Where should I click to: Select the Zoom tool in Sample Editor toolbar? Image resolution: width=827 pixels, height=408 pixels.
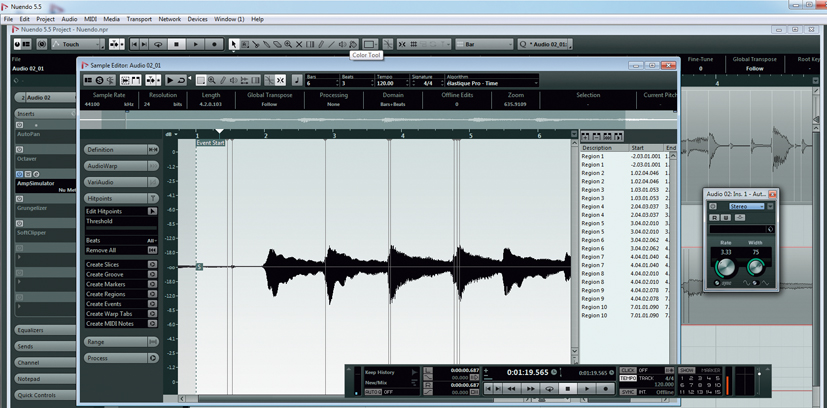[211, 80]
